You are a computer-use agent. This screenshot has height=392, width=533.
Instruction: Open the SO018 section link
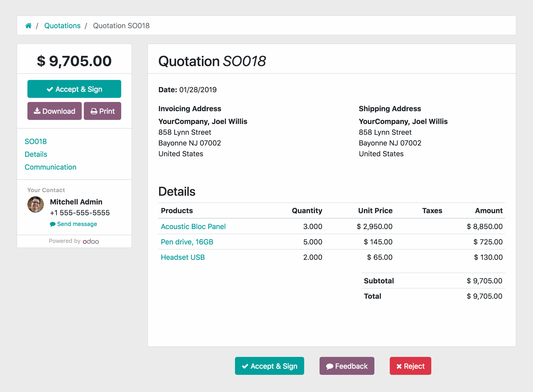click(35, 141)
